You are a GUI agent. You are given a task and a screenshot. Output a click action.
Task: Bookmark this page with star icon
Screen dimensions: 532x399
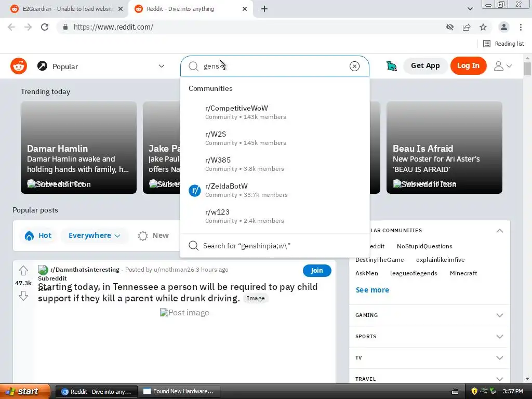pyautogui.click(x=483, y=27)
